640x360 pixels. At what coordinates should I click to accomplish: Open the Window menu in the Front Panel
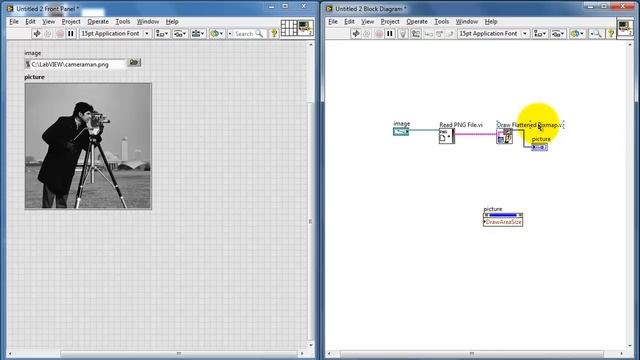(148, 21)
